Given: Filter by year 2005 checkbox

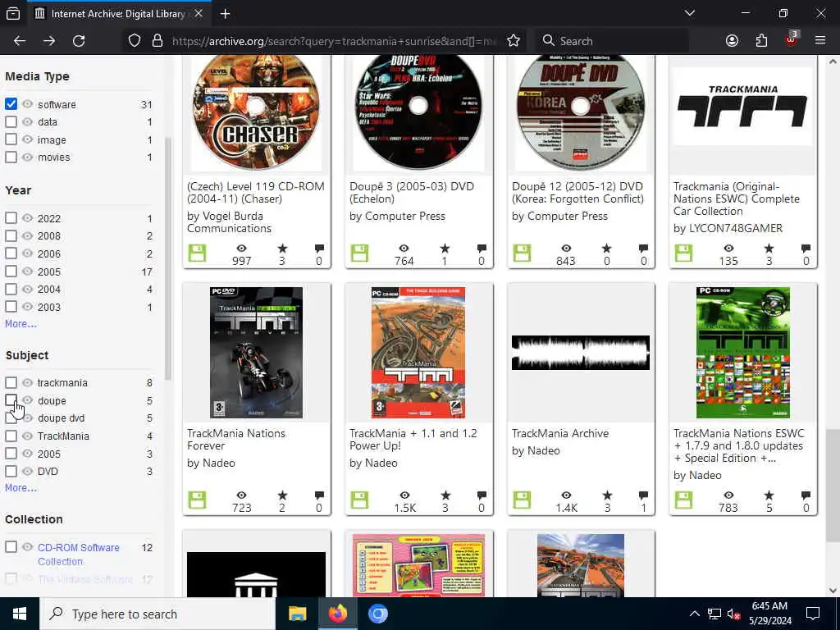Looking at the screenshot, I should coord(11,271).
